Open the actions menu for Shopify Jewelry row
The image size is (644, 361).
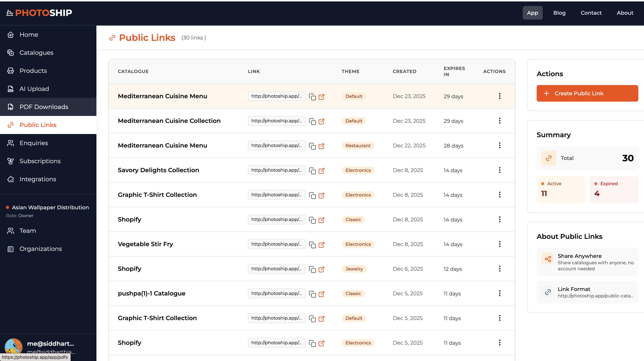tap(500, 269)
